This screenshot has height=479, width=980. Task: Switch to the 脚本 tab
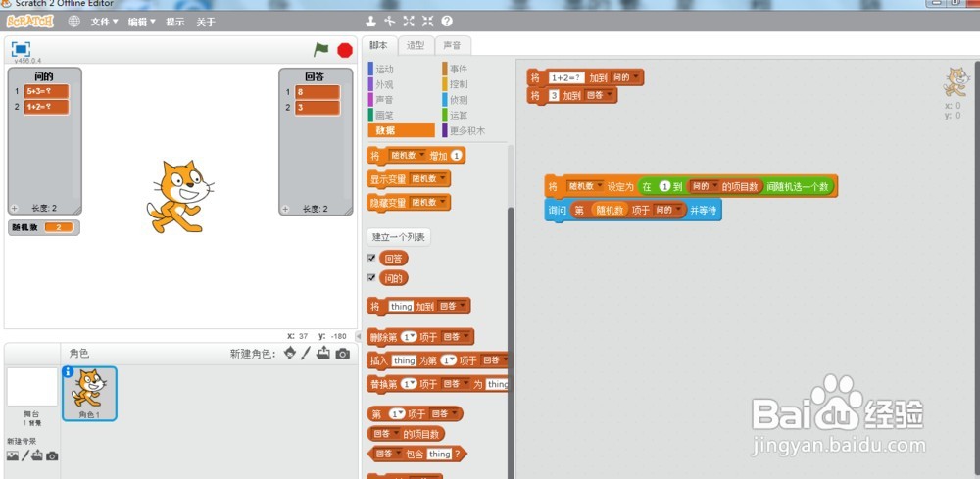tap(378, 45)
